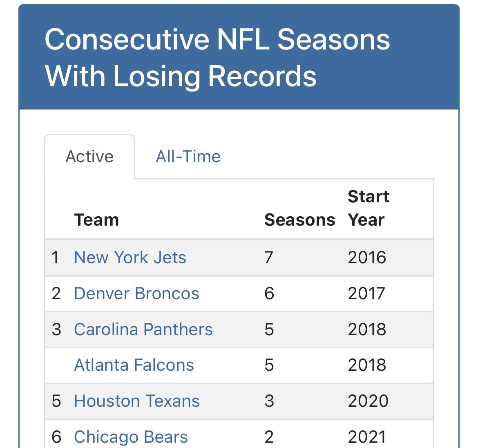
Task: Click the Broncos seasons value 6
Action: pyautogui.click(x=269, y=293)
